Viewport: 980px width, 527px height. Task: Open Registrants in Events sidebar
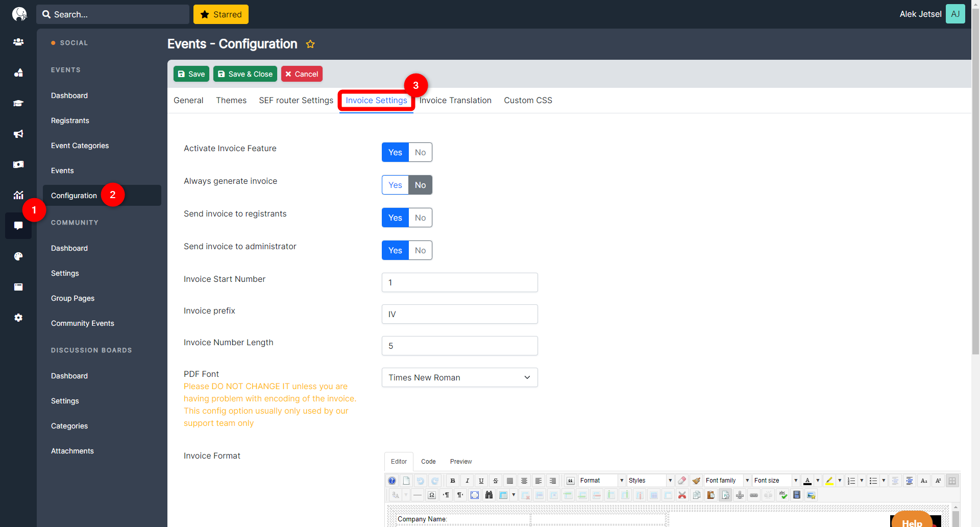(70, 121)
